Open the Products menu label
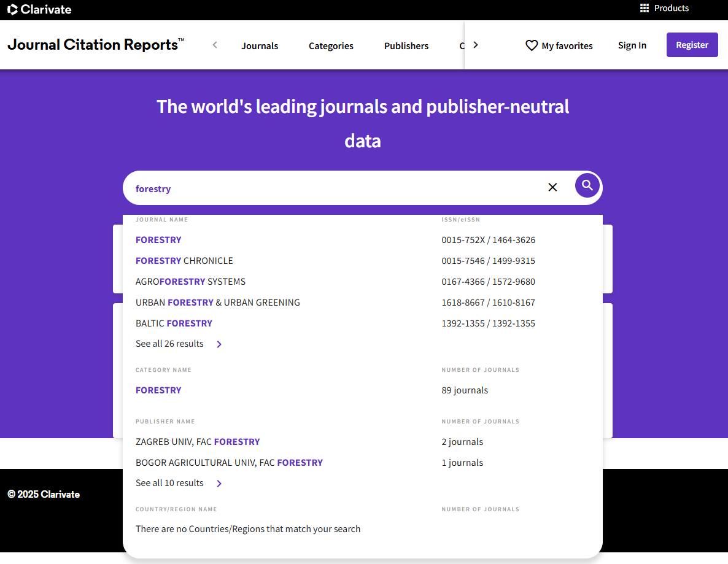Viewport: 728px width, 564px height. 672,8
